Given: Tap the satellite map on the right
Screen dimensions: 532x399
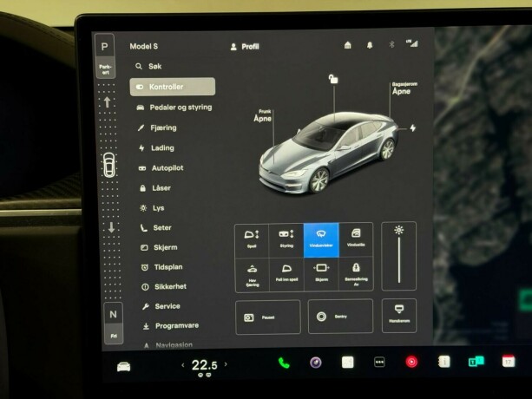Looking at the screenshot, I should [x=483, y=185].
